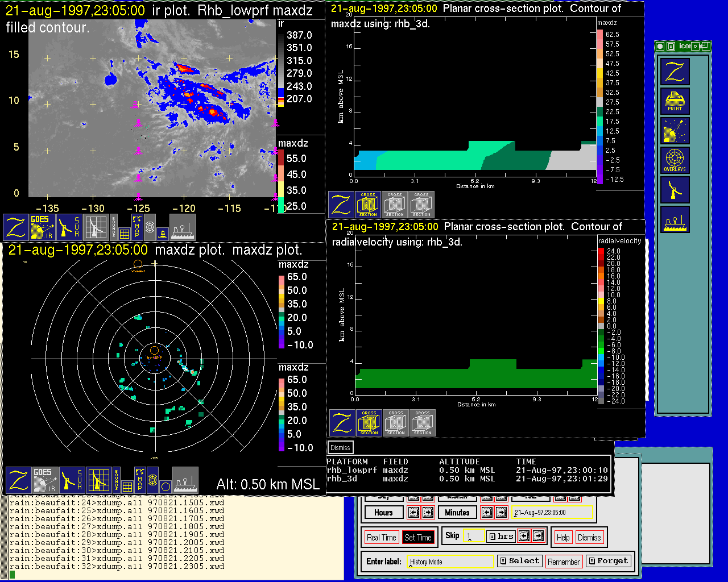Click the Enter label text field

point(450,562)
